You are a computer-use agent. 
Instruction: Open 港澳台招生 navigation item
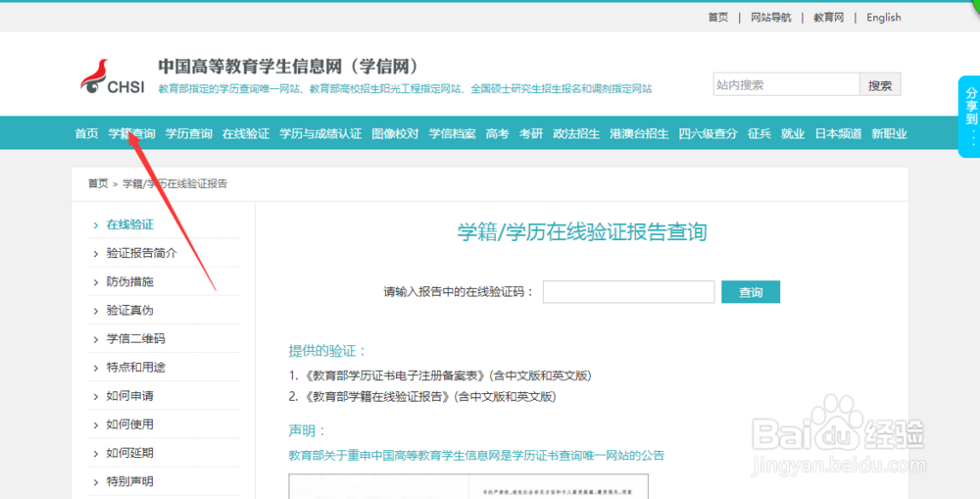click(639, 133)
